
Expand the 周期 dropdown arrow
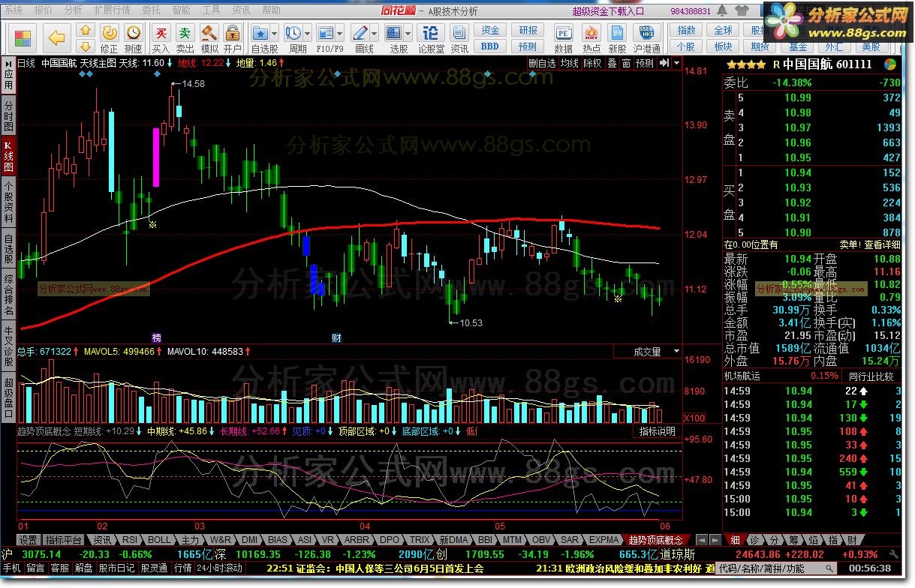(308, 34)
